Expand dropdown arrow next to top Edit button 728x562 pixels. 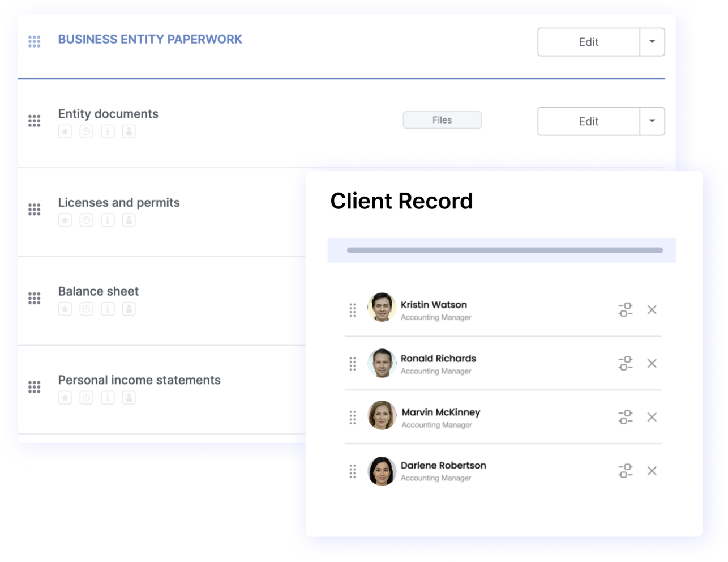pos(652,42)
